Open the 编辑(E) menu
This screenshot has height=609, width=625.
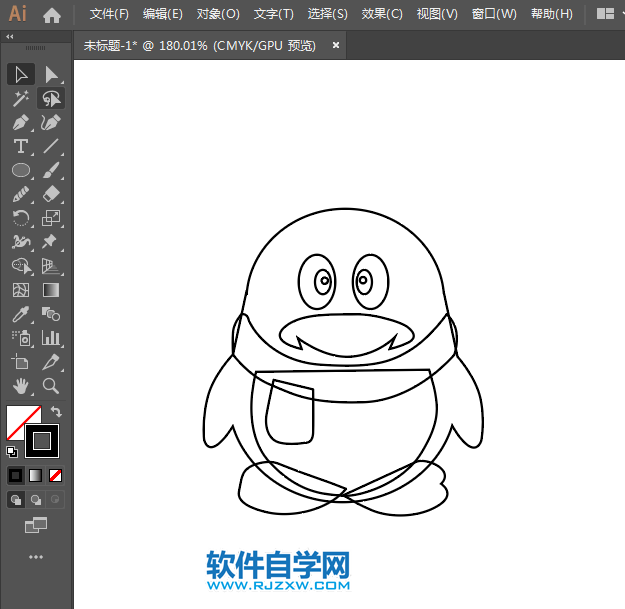pos(163,14)
